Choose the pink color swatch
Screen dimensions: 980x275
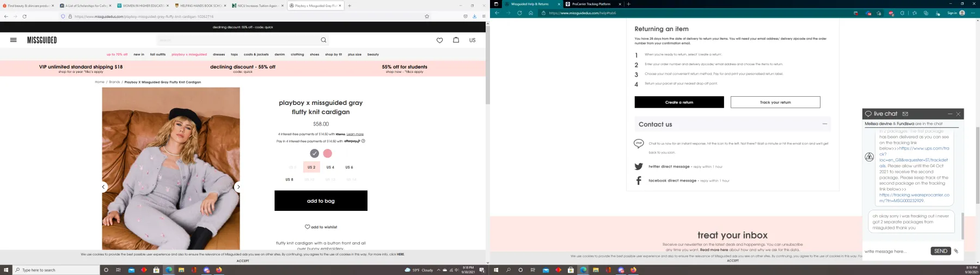click(328, 153)
